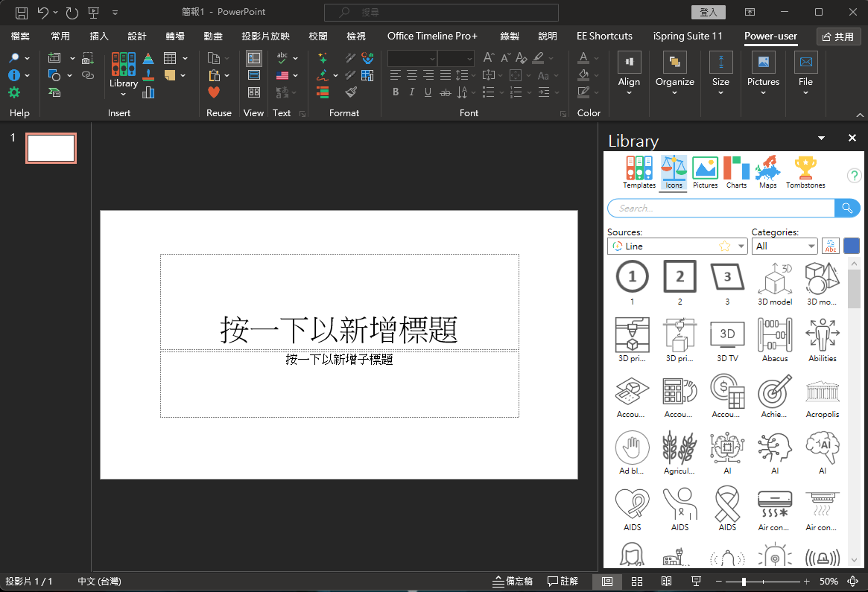Select the square number 2 icon
Viewport: 868px width, 592px height.
click(x=679, y=283)
